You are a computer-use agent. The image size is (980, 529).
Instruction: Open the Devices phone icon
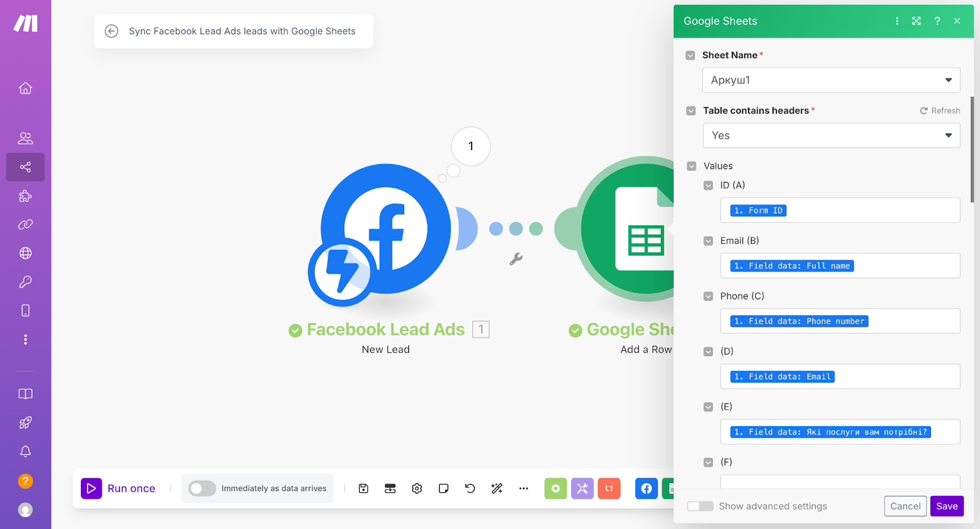click(25, 310)
